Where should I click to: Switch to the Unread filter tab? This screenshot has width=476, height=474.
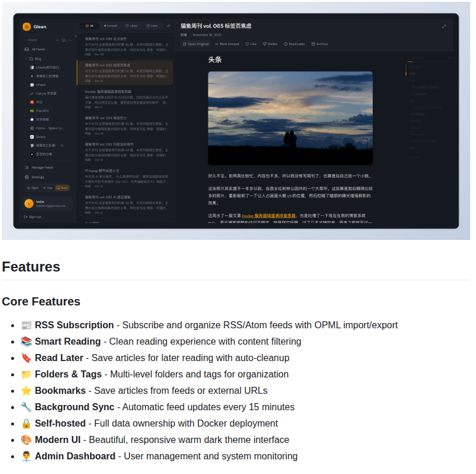(x=110, y=26)
